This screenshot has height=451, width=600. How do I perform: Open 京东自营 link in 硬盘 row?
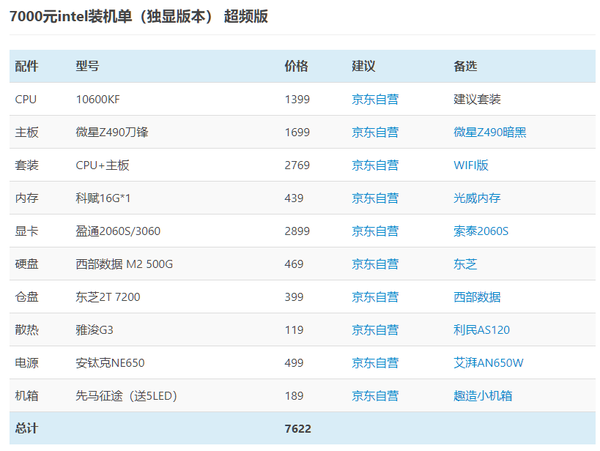[x=375, y=264]
